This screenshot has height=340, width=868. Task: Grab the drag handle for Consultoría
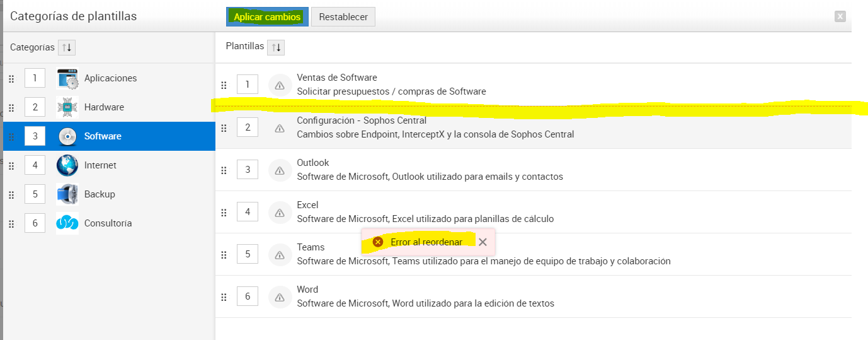(x=11, y=224)
